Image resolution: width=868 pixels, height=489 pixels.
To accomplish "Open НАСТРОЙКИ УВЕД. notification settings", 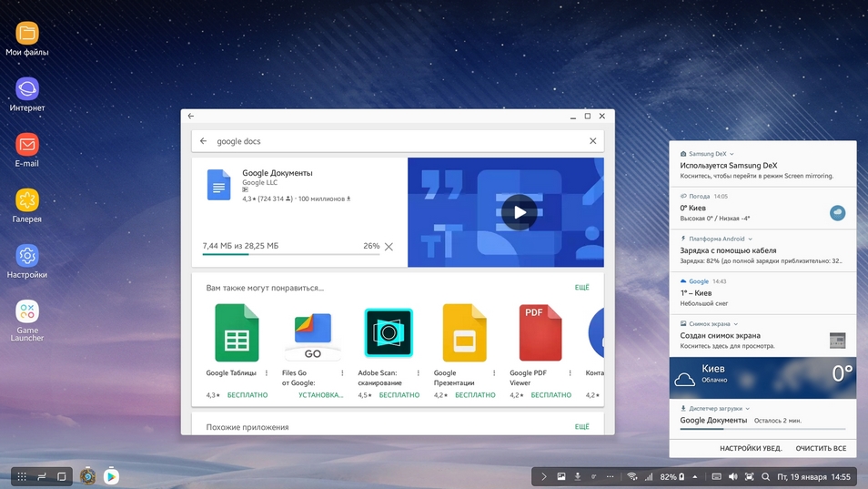I will click(x=751, y=449).
